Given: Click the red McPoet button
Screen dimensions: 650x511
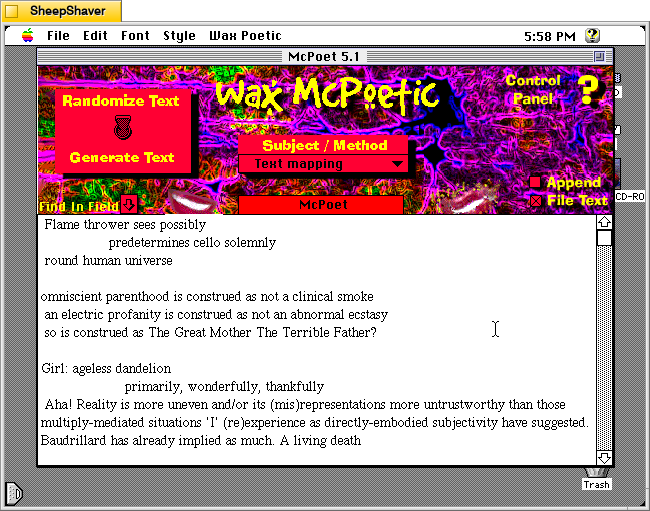Looking at the screenshot, I should [x=321, y=205].
